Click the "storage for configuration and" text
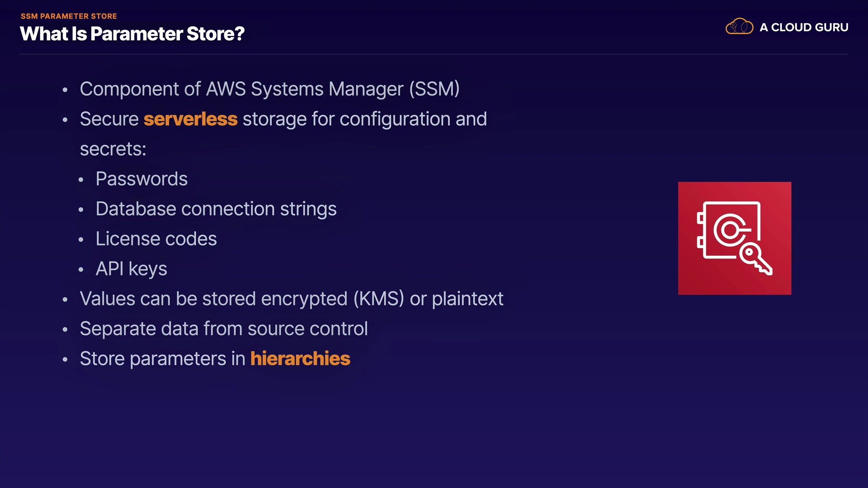Screen dimensions: 868x488 click(x=364, y=119)
